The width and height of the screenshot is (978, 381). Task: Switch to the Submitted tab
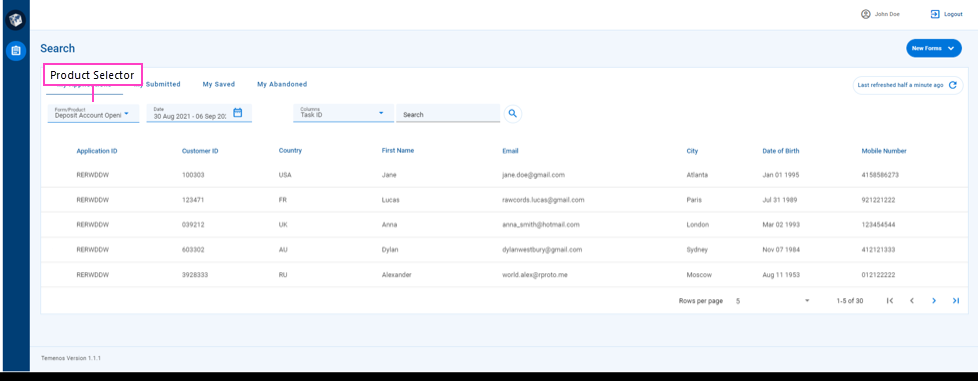pos(163,84)
